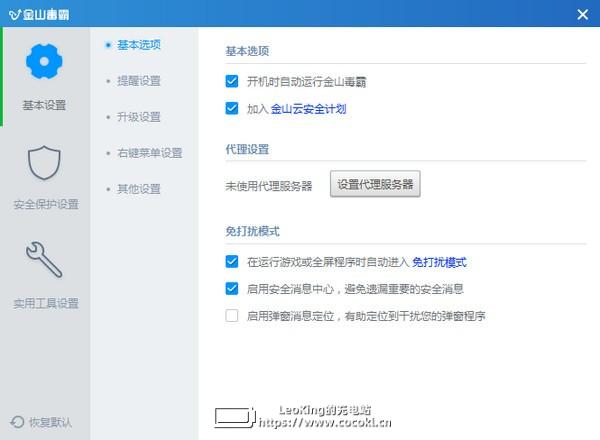Open the 安全保护设置 shield icon section
This screenshot has height=440, width=600.
point(44,163)
